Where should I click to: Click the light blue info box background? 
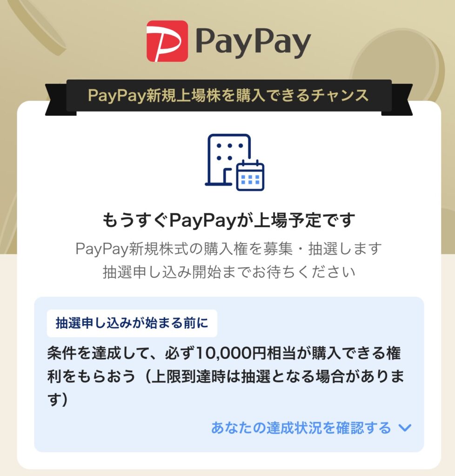click(x=229, y=374)
